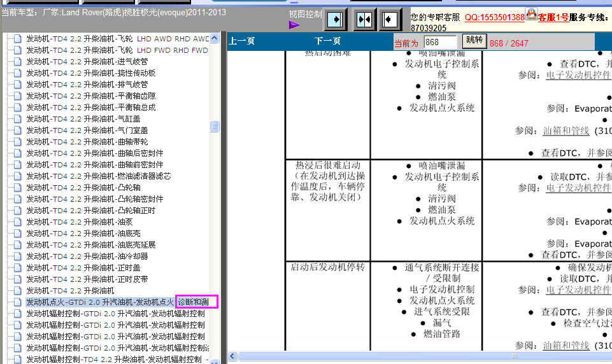Click the document icon beside 进气歧管 item
Viewport: 612px width, 364px height.
tap(18, 62)
